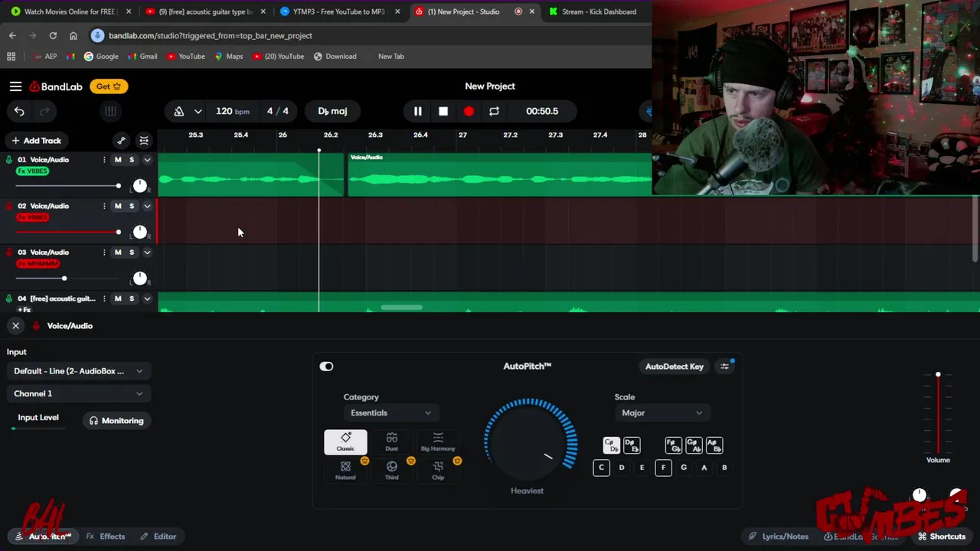Open the Channel 1 dropdown
This screenshot has width=980, height=551.
tap(78, 393)
